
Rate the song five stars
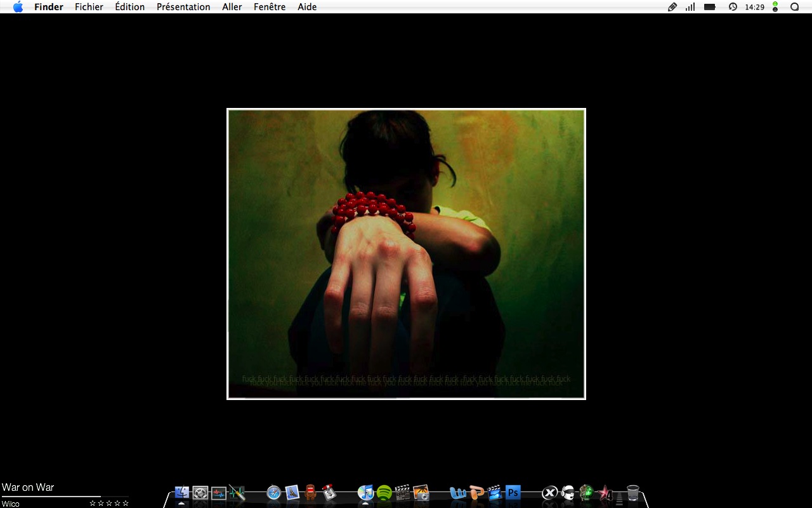126,504
